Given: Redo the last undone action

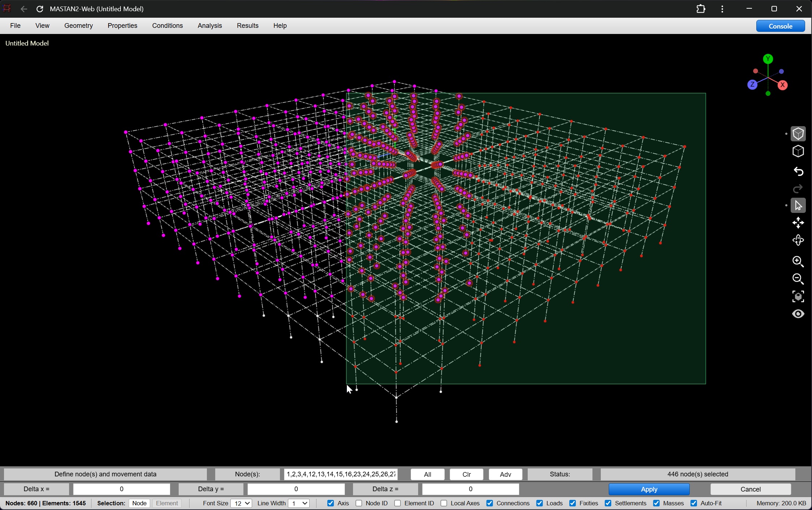Looking at the screenshot, I should 798,189.
